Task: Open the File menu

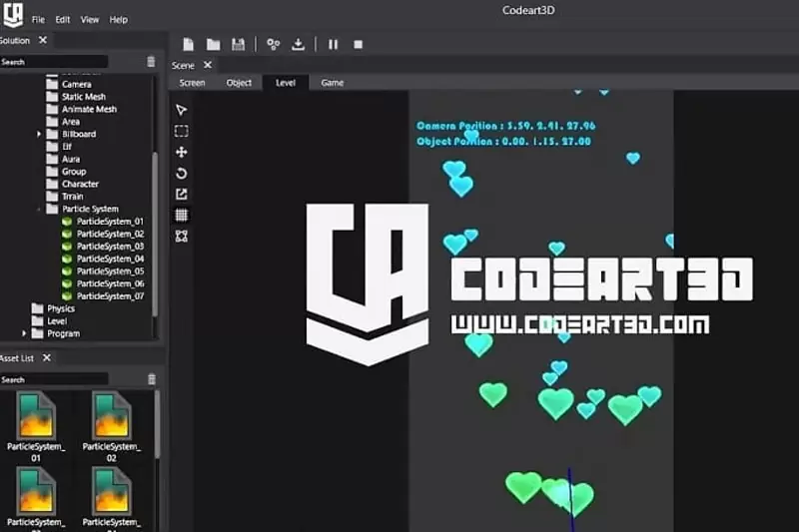Action: coord(38,19)
